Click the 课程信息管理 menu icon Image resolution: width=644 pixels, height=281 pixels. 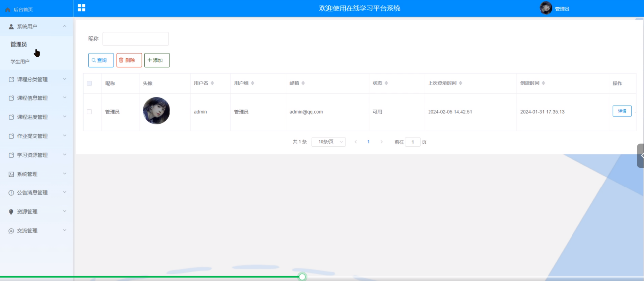click(11, 98)
